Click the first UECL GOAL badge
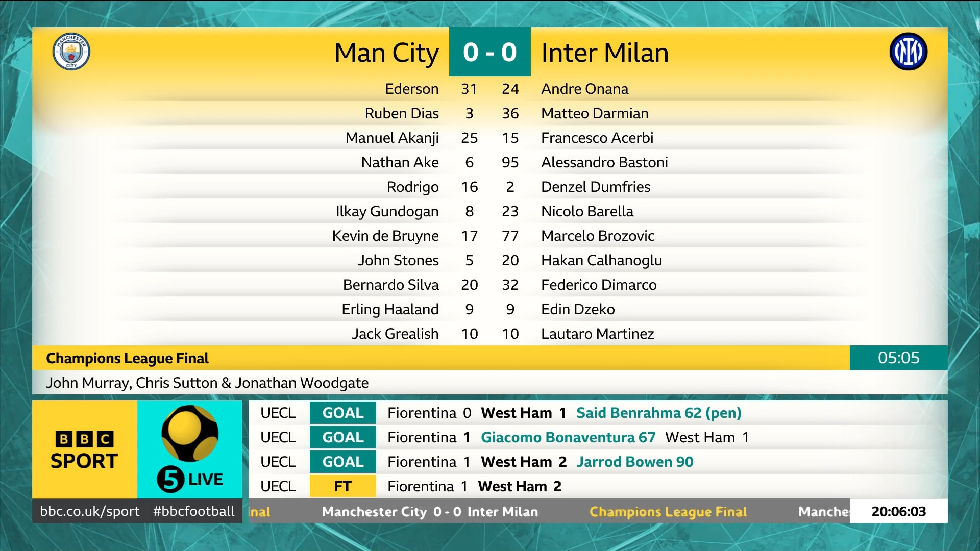 [x=342, y=413]
